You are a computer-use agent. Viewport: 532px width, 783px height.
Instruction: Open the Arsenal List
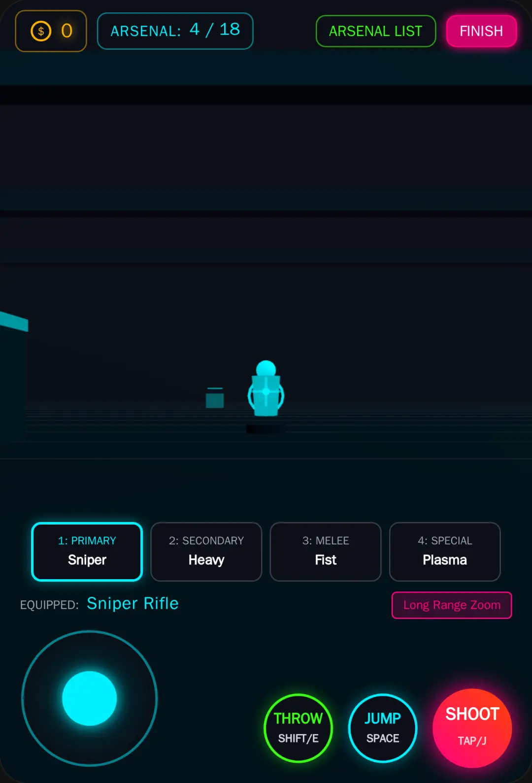376,31
